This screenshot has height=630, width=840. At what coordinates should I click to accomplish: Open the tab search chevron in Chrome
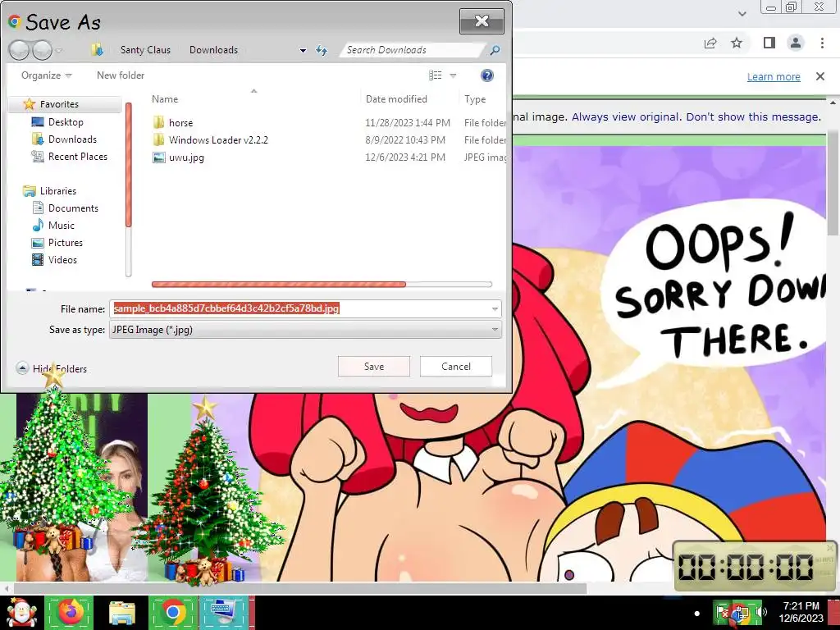pyautogui.click(x=742, y=13)
